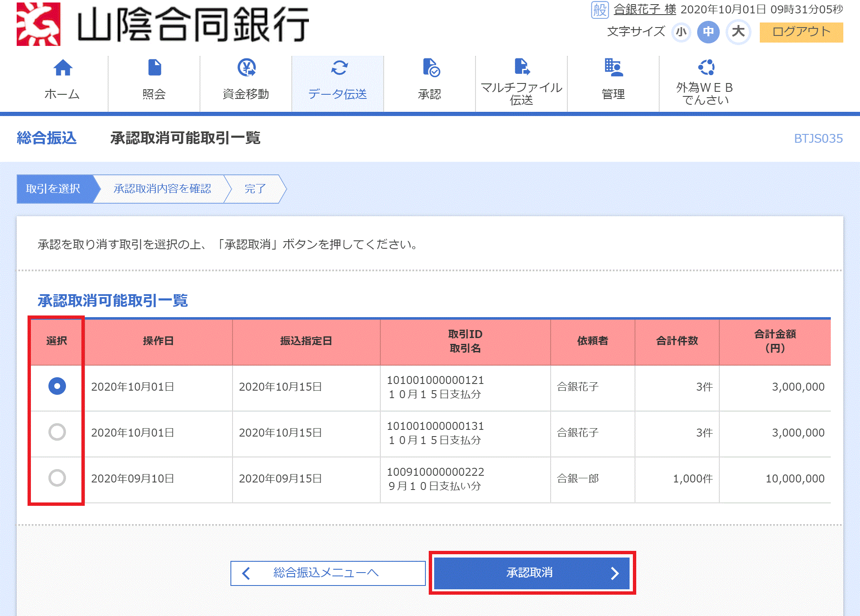The width and height of the screenshot is (860, 616).
Task: Click the 資金移動 yen icon
Action: point(246,68)
